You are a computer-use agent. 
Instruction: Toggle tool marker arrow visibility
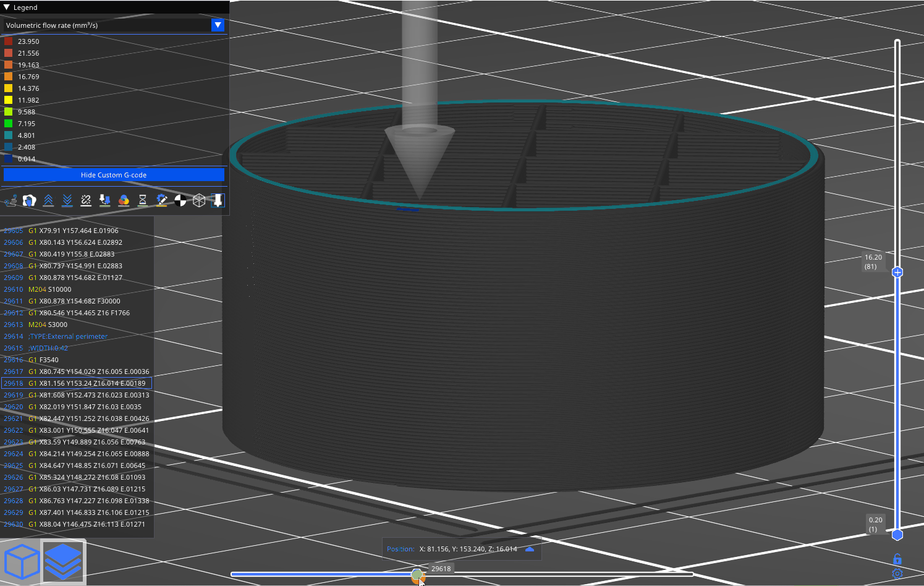click(218, 201)
